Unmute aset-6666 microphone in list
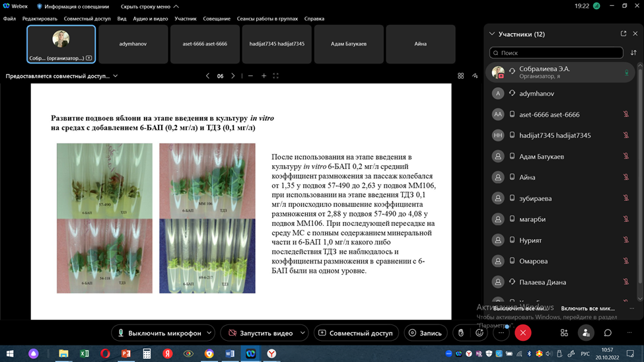 pyautogui.click(x=626, y=114)
